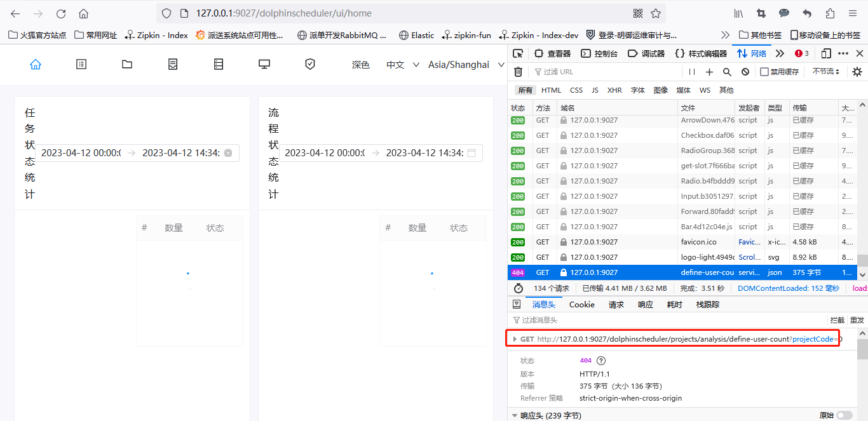
Task: Clear network requests with the trash icon
Action: point(518,72)
